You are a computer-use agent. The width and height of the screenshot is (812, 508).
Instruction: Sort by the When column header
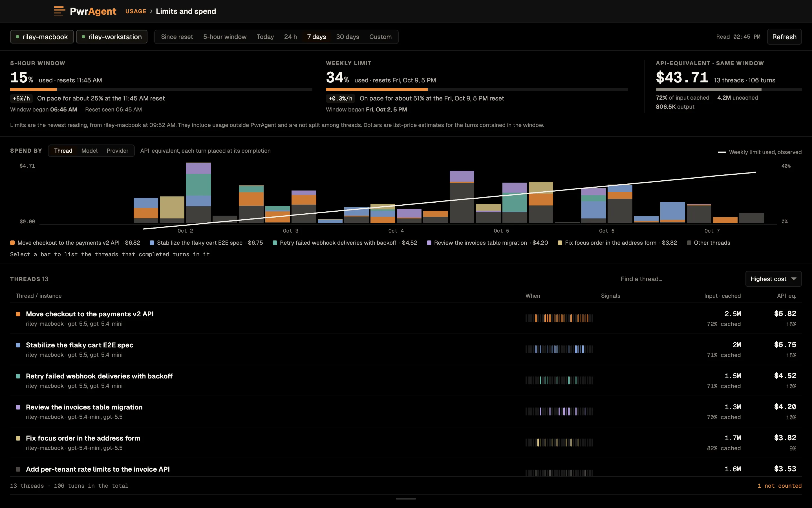[x=533, y=296]
